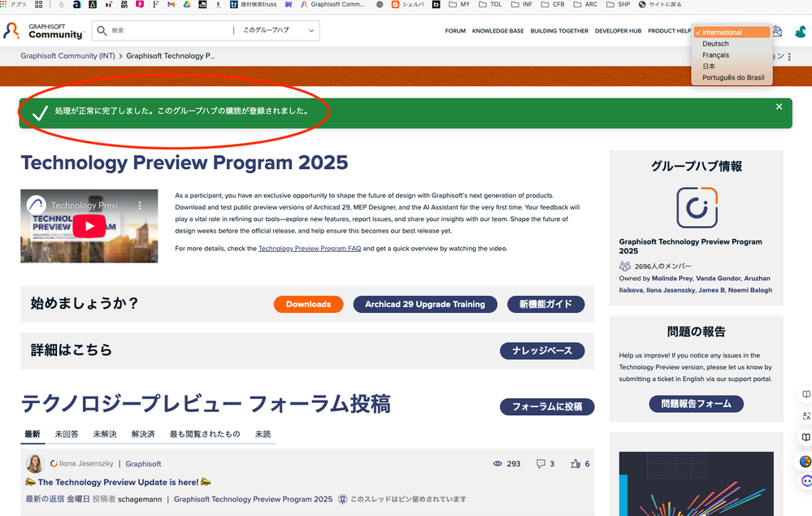Open the 'F' bookmark icon
The width and height of the screenshot is (812, 516).
click(x=155, y=5)
